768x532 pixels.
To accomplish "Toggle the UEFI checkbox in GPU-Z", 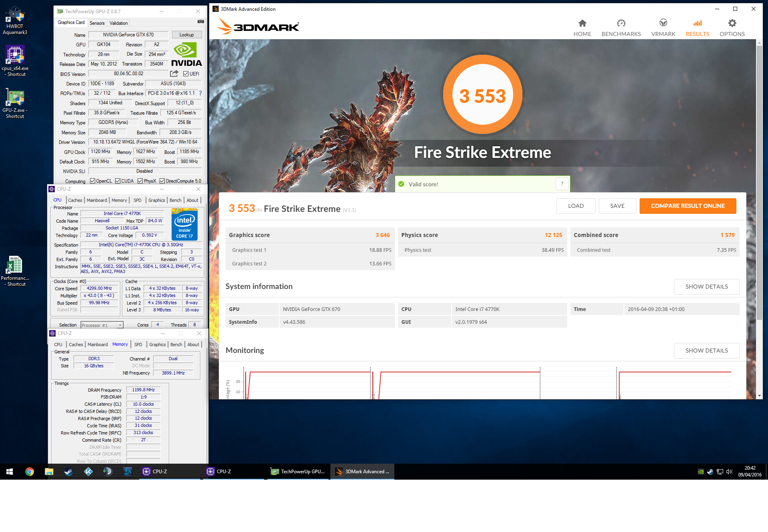I will (186, 74).
